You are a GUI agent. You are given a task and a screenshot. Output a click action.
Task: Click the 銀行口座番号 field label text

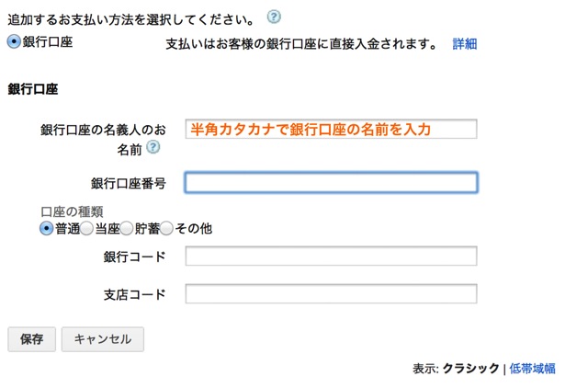click(x=128, y=183)
